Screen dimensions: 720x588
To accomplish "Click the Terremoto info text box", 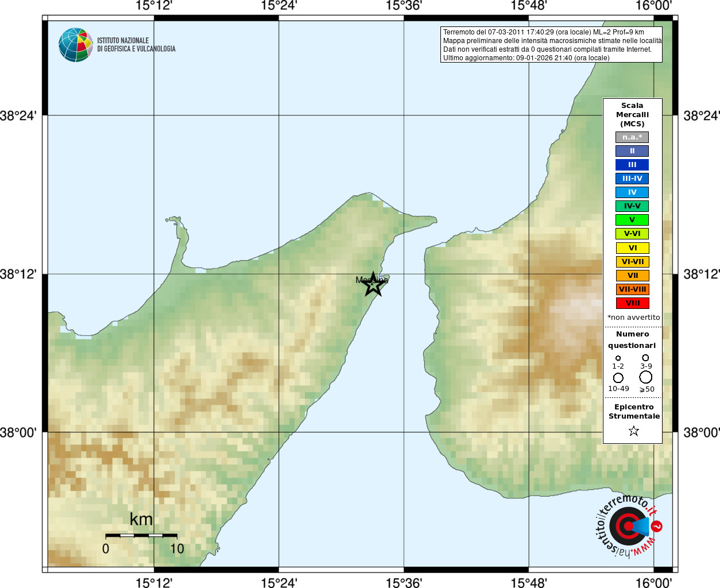I will pyautogui.click(x=551, y=45).
